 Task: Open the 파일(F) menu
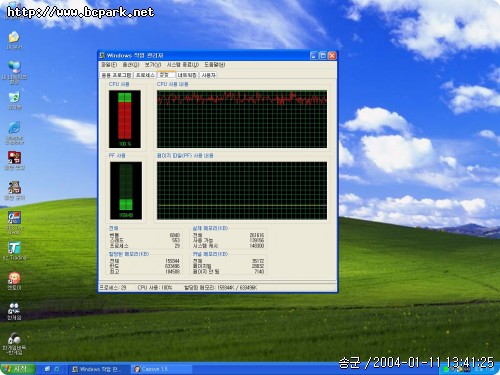point(109,65)
